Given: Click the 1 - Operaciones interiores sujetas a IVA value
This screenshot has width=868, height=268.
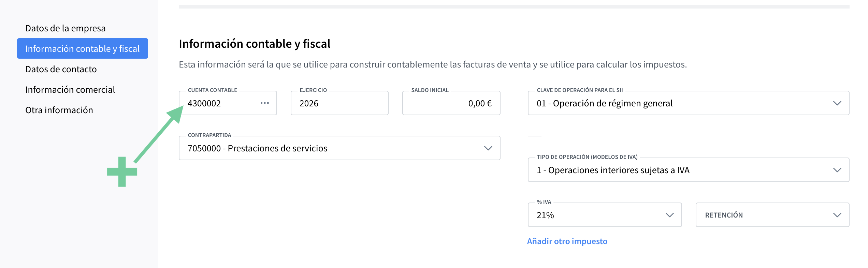Looking at the screenshot, I should [613, 170].
